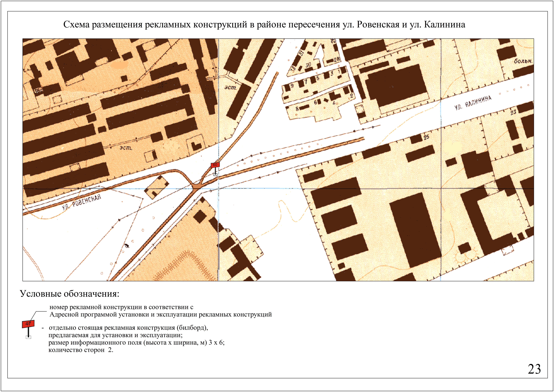This screenshot has height=392, width=554.
Task: Select the page title 'Схема размещения рекламных конструкций'
Action: [x=155, y=25]
